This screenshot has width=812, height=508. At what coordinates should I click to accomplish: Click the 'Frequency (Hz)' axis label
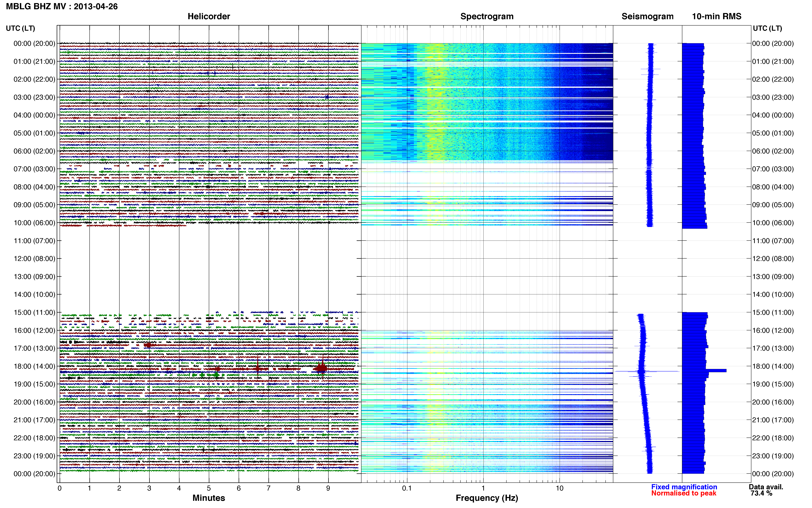point(487,498)
